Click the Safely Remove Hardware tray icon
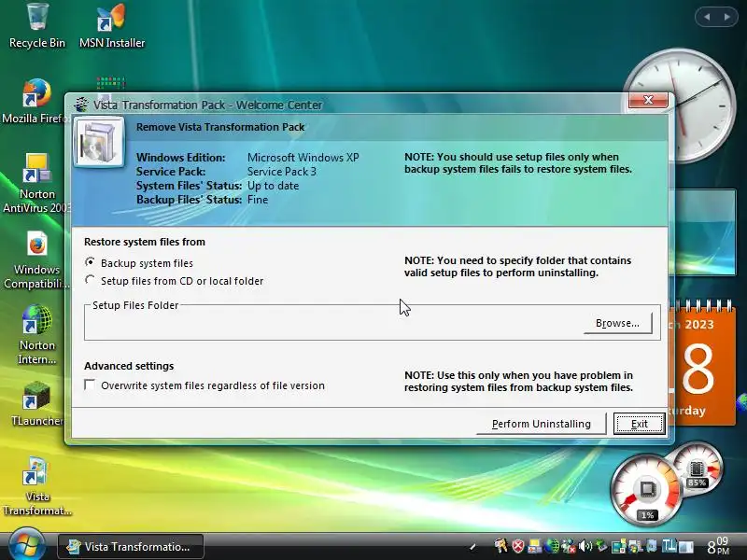The image size is (747, 560). pos(601,546)
